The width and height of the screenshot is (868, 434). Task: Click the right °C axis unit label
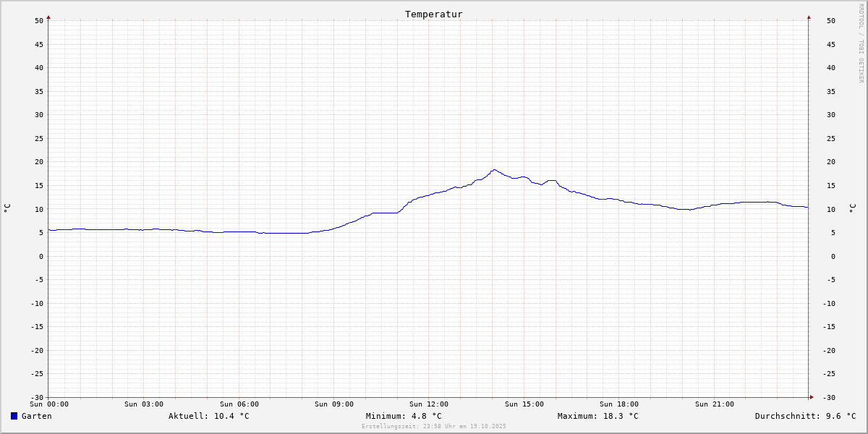(x=852, y=208)
